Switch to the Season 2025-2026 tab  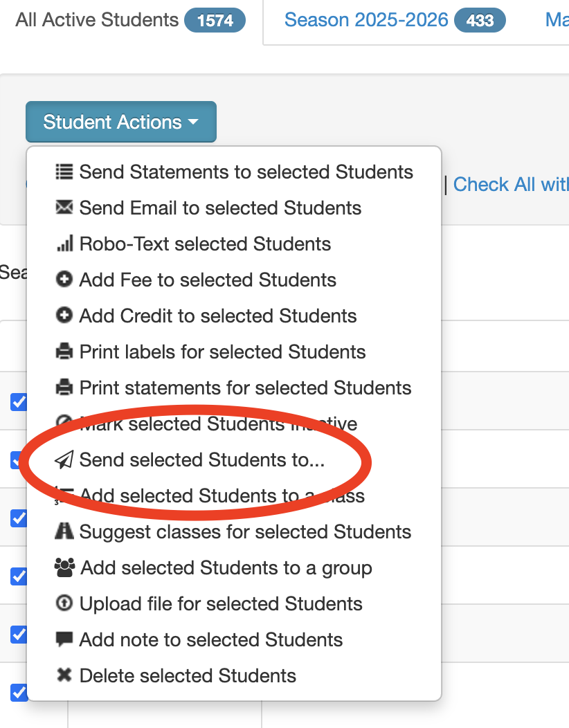[395, 21]
